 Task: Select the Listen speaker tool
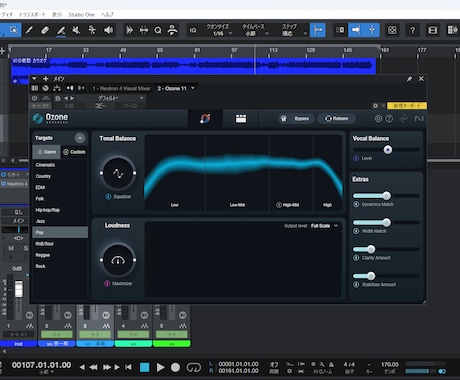tap(108, 30)
